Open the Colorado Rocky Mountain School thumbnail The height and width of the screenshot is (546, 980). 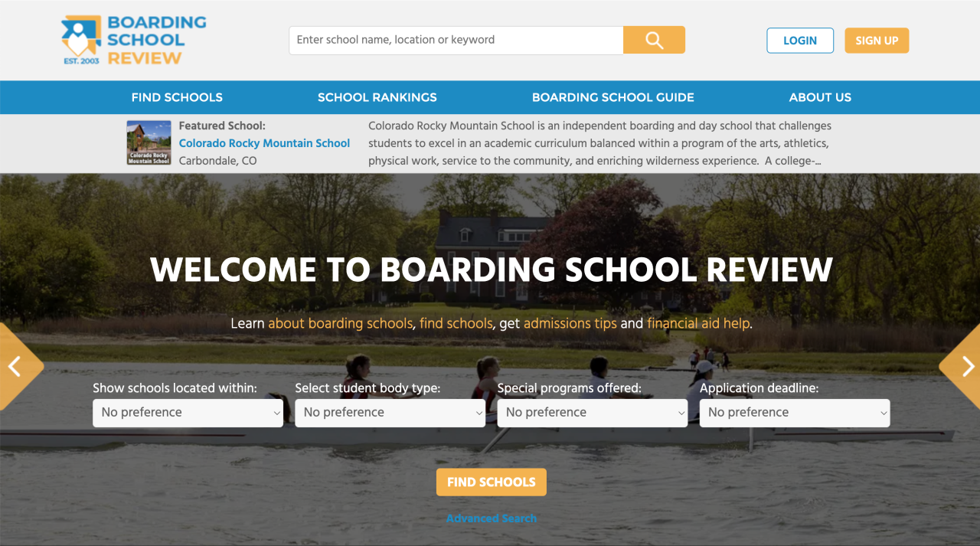[149, 143]
